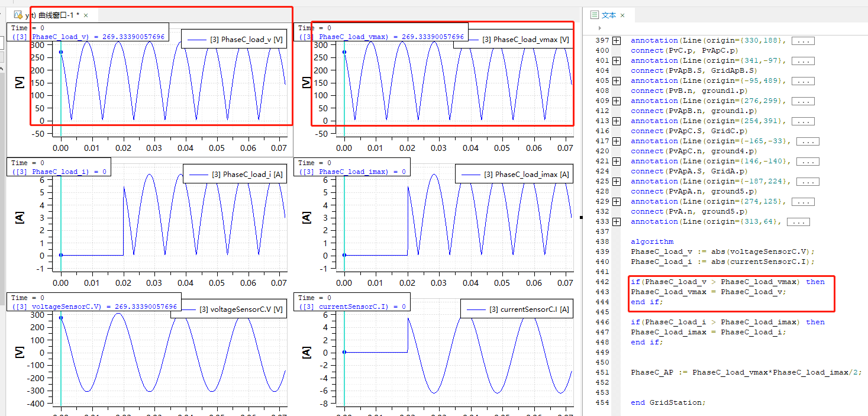Click the '...' fold box after origin={-95,489}

click(804, 81)
